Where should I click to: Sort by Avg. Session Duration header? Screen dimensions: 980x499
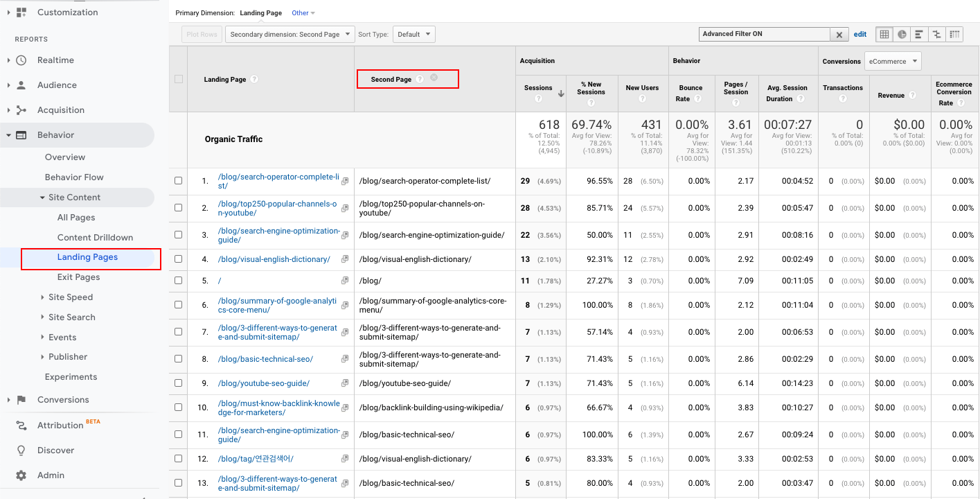coord(787,93)
